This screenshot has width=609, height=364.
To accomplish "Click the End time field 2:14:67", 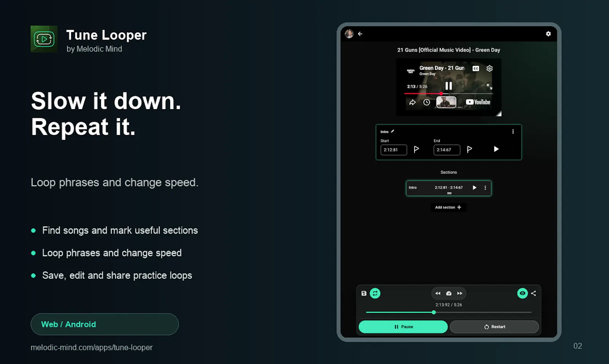I will 447,150.
